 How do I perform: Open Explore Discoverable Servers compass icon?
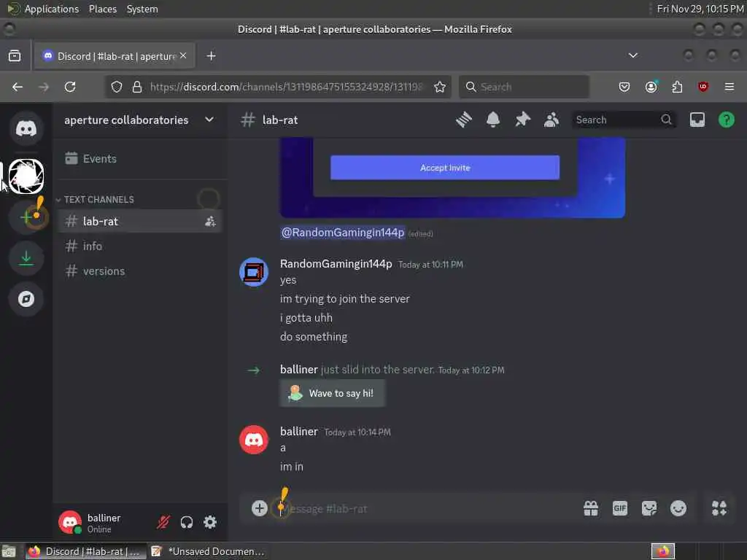click(26, 299)
